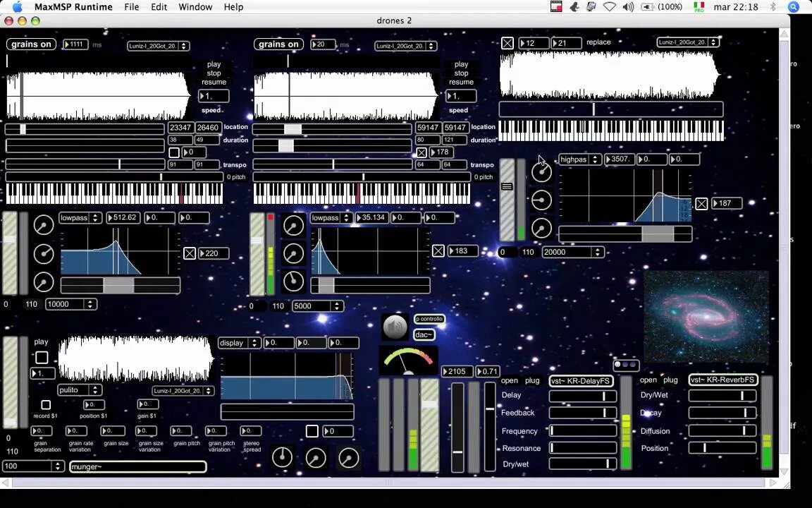Image resolution: width=812 pixels, height=508 pixels.
Task: Click the 2105 number box
Action: pyautogui.click(x=457, y=371)
